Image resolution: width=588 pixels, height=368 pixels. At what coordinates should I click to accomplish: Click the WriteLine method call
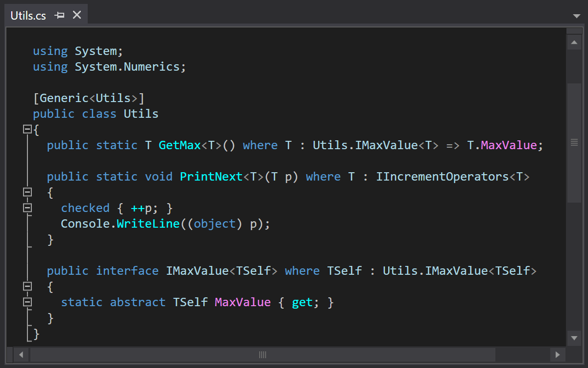[x=148, y=224]
